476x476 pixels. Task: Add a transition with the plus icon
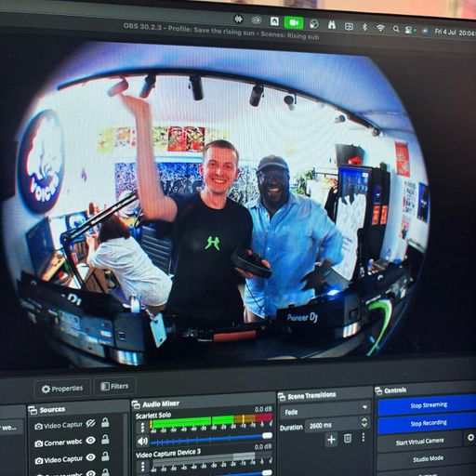[331, 439]
